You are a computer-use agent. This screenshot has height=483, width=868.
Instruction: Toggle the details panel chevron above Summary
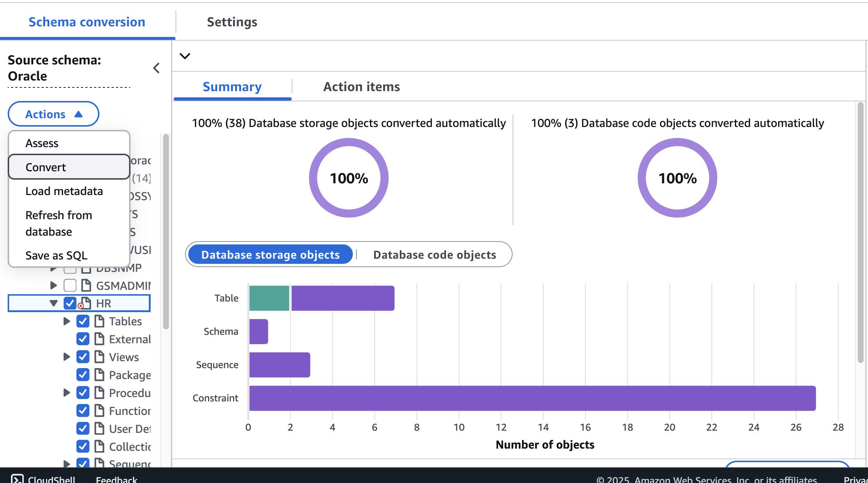click(185, 56)
